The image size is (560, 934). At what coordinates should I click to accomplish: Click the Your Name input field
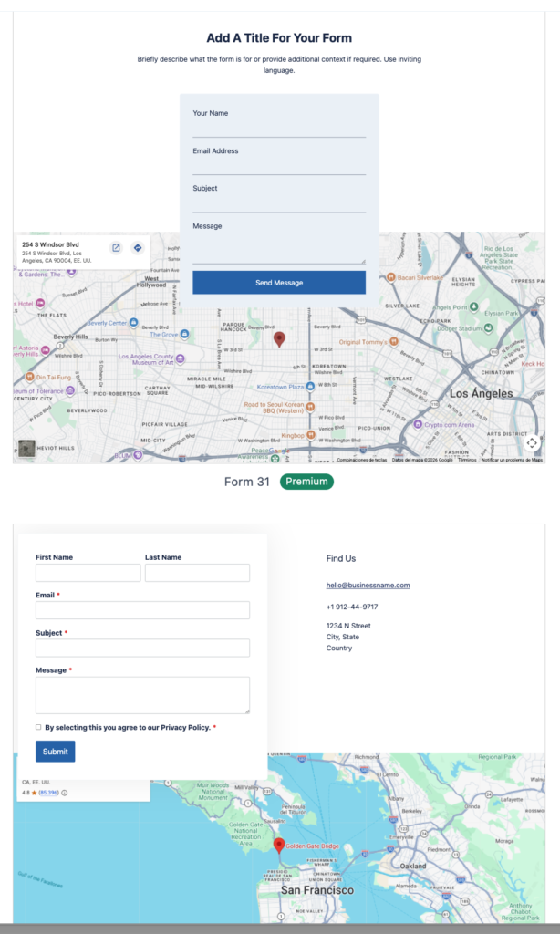pyautogui.click(x=279, y=129)
